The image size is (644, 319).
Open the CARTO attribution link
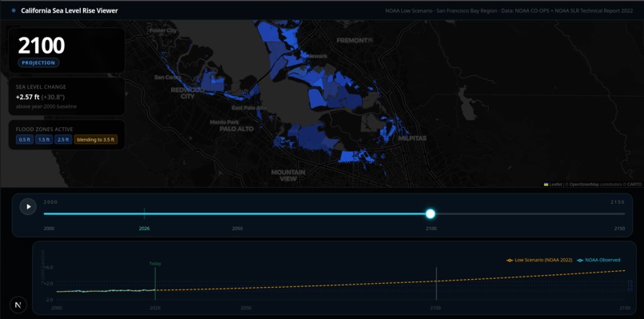click(634, 185)
